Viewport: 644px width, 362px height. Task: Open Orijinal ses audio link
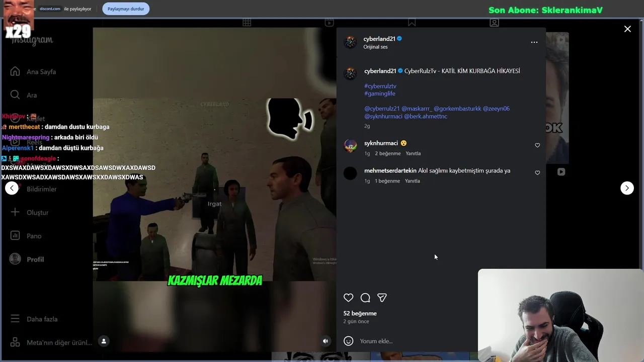coord(375,47)
